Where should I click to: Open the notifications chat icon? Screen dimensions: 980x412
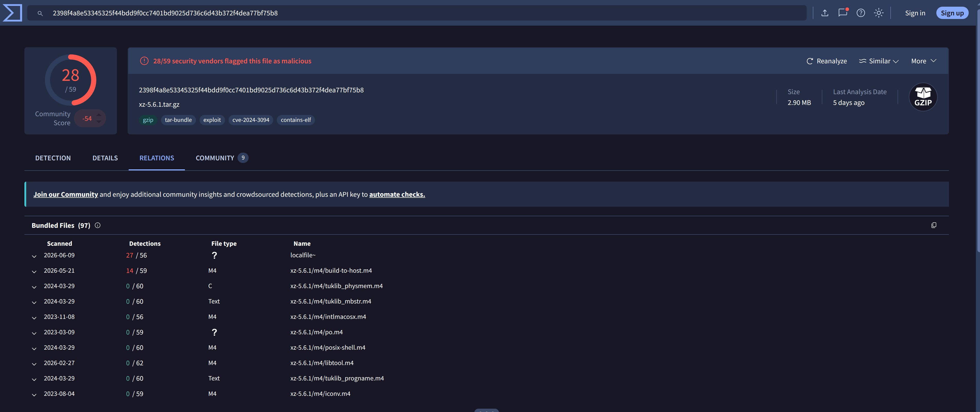pos(843,13)
